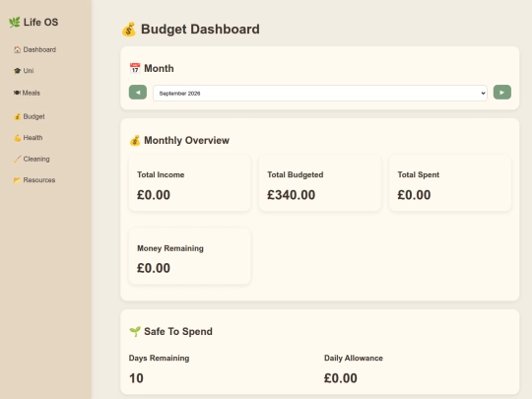Click the Days Remaining value 10
The width and height of the screenshot is (532, 399).
[x=136, y=378]
